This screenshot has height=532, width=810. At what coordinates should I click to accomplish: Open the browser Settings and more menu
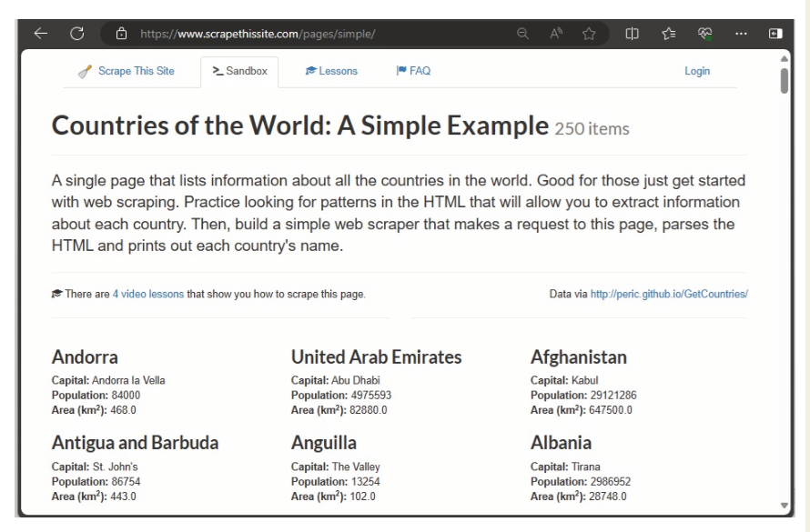click(741, 34)
